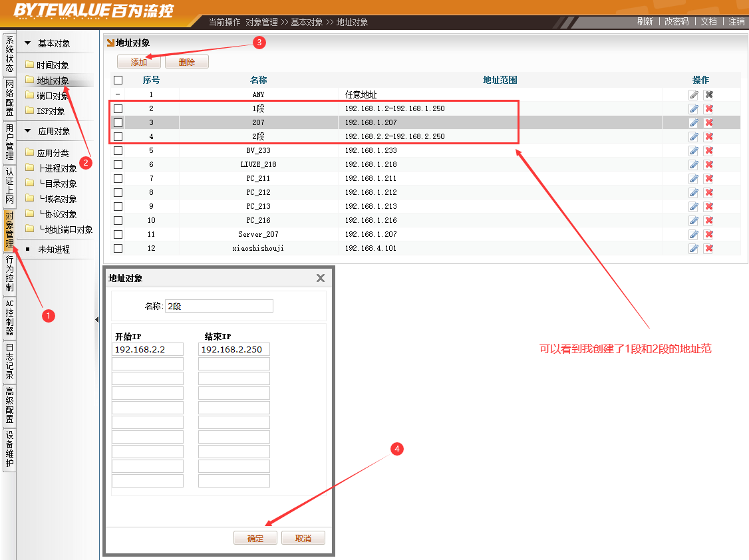This screenshot has height=560, width=749.
Task: Toggle the select-all checkbox in table header
Action: (118, 80)
